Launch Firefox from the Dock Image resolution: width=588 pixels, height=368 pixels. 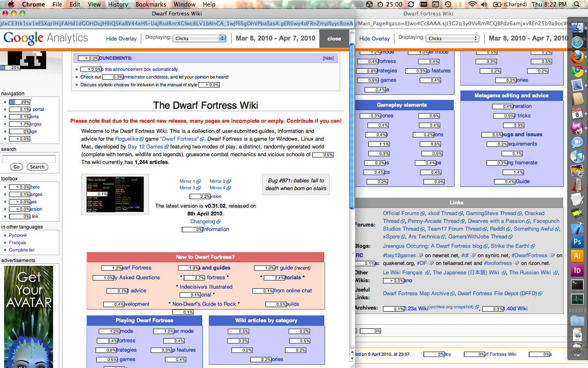[x=577, y=56]
